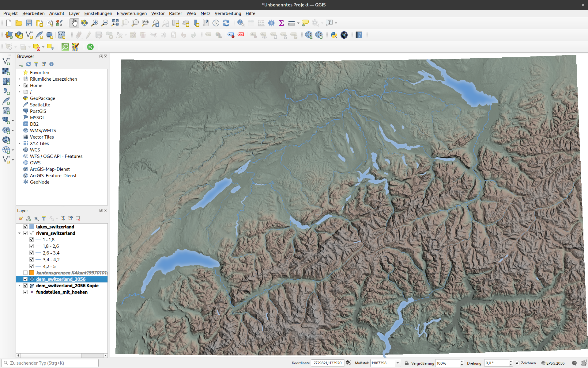
Task: Open Statistical Summary sigma icon
Action: [x=281, y=23]
